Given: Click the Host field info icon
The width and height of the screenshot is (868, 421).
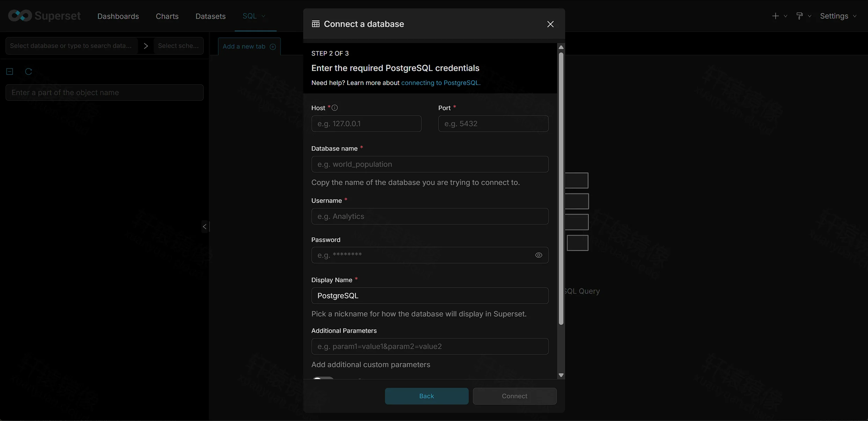Looking at the screenshot, I should pyautogui.click(x=335, y=108).
